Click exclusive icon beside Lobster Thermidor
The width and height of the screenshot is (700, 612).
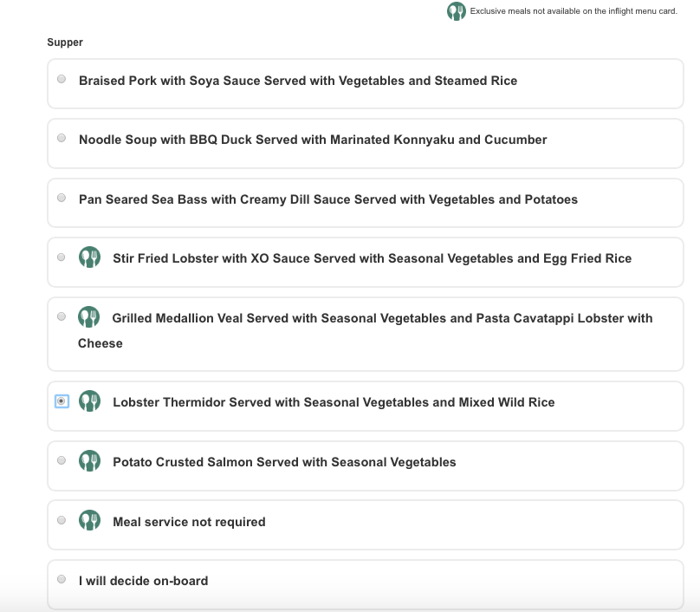(89, 401)
